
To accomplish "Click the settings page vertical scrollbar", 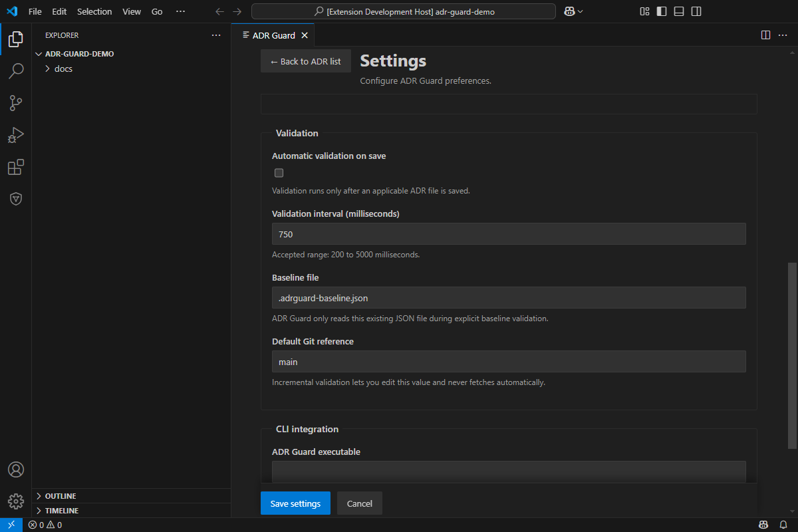I will (791, 355).
